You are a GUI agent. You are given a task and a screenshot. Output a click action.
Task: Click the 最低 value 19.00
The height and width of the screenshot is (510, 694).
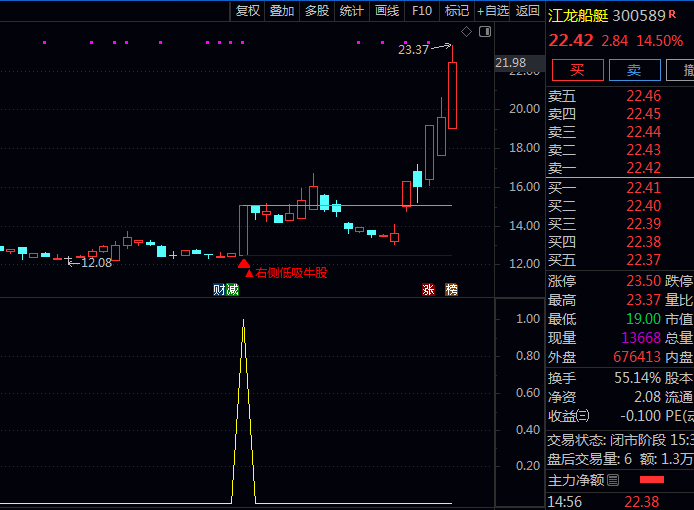(x=644, y=319)
